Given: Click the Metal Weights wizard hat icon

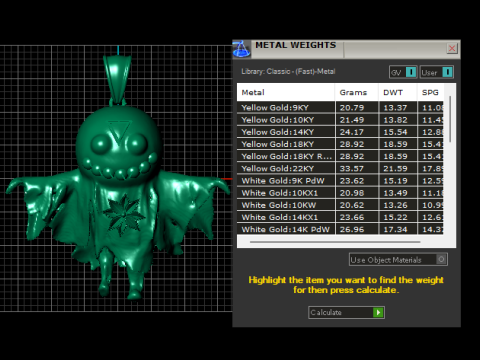Looking at the screenshot, I should pos(241,49).
